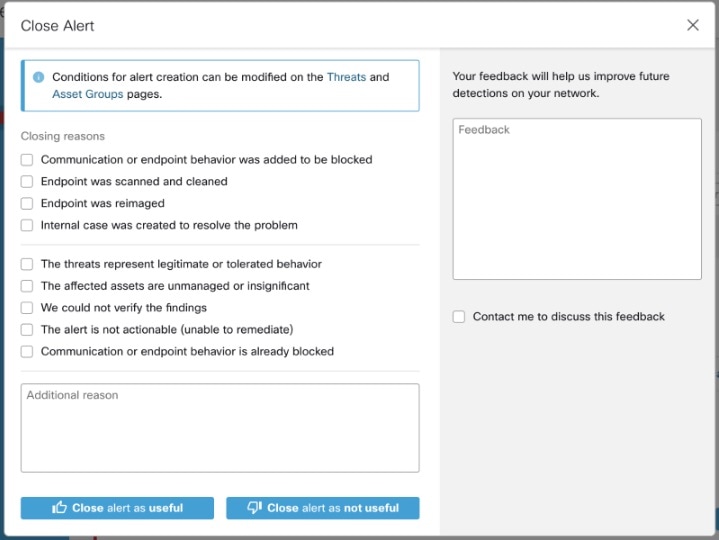Close the Close Alert dialog with X
719x540 pixels.
(692, 25)
